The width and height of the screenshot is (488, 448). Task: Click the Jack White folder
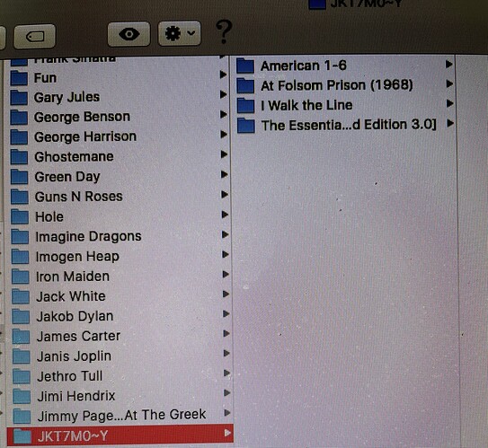[x=120, y=296]
